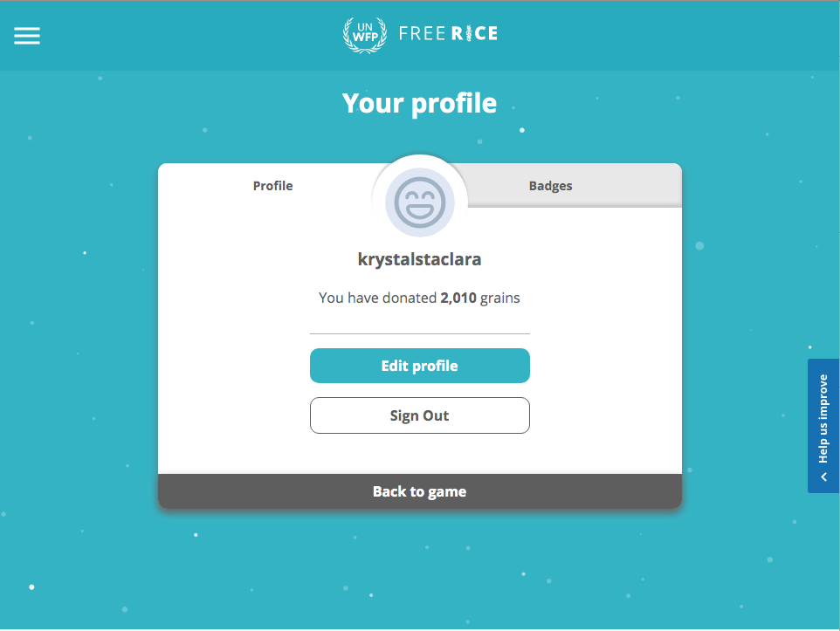Click the word grains in donation line
The height and width of the screenshot is (631, 840).
tap(500, 298)
